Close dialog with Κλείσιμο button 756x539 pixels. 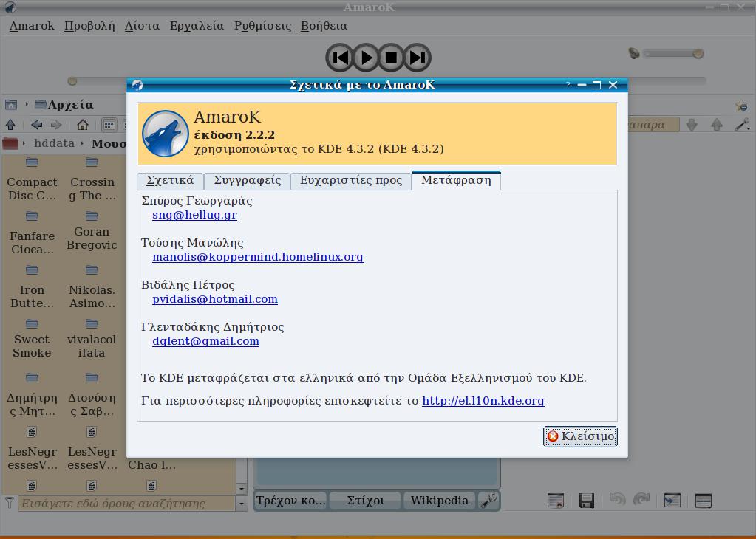point(580,436)
